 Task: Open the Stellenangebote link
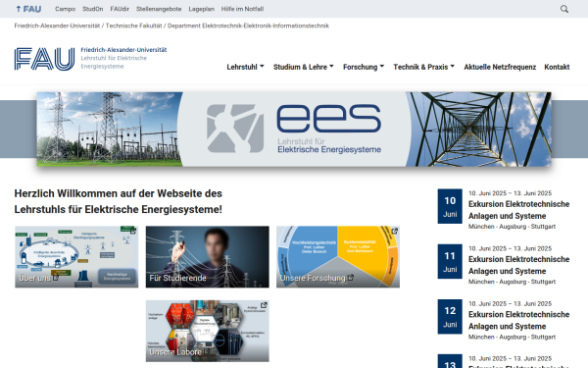pyautogui.click(x=159, y=9)
